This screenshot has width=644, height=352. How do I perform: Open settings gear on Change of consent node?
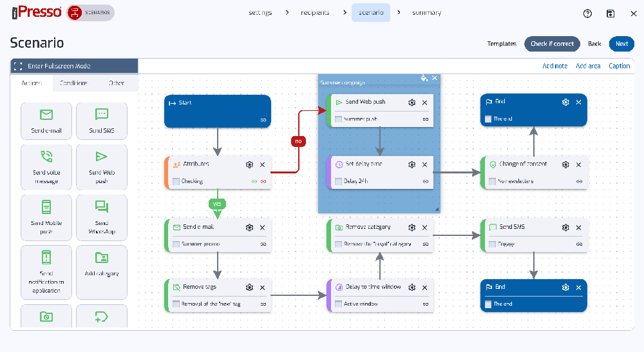[x=565, y=164]
